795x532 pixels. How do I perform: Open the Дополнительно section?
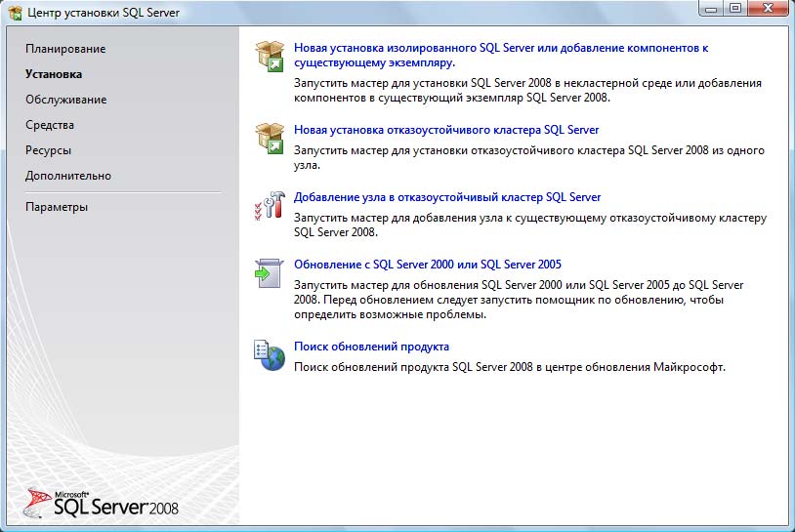pos(68,176)
